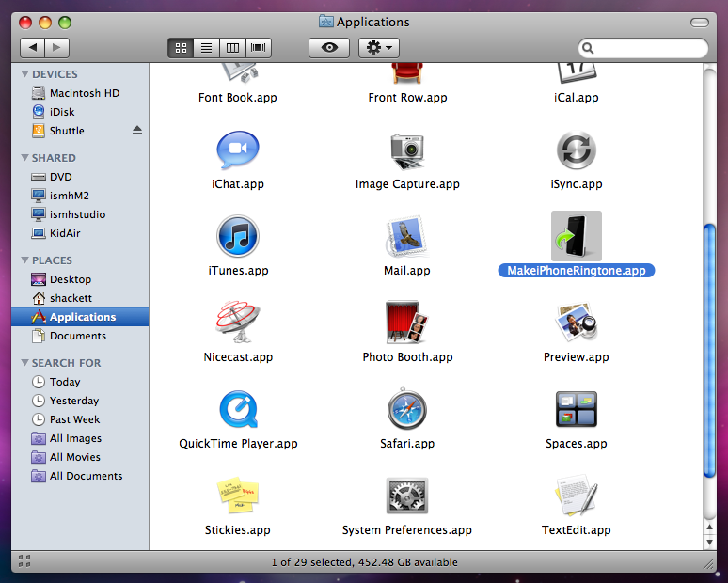Select the Nicecast.app satellite dish icon
Screen dimensions: 728x583
pyautogui.click(x=238, y=322)
